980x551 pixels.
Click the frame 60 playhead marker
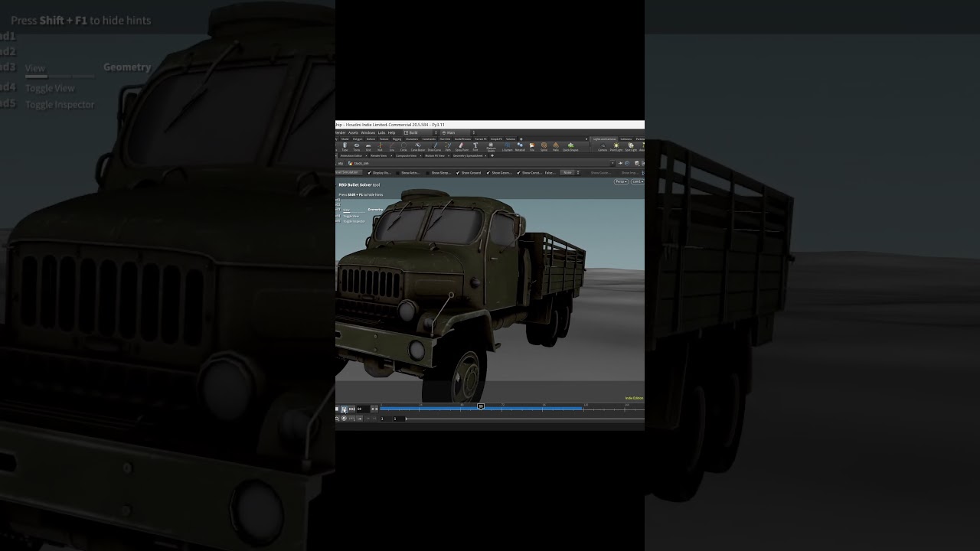(x=481, y=406)
